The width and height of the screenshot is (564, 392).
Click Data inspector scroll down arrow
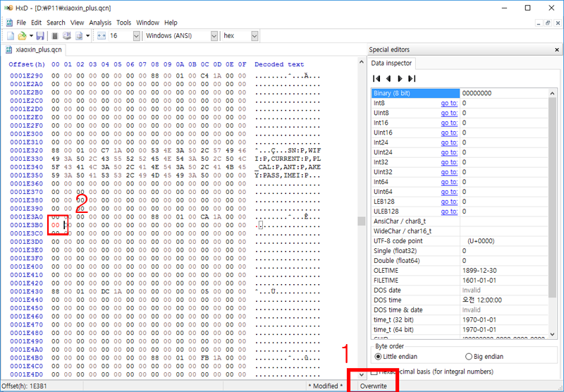pos(553,334)
